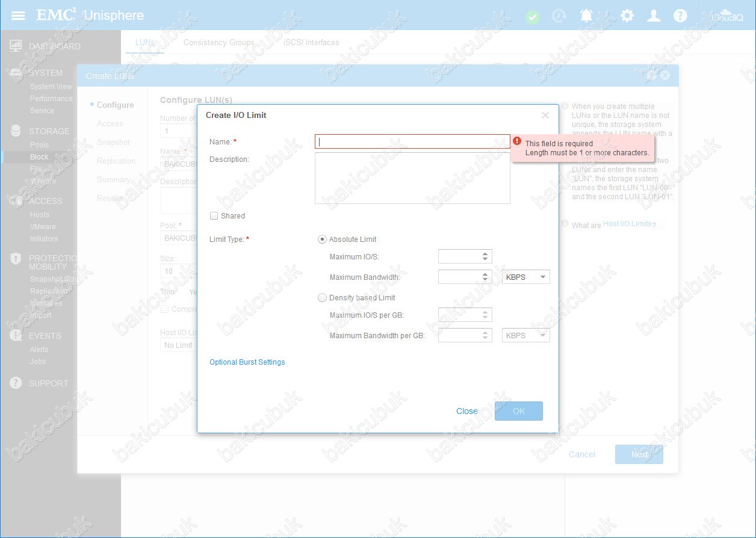Open the help question mark icon
Screen dimensions: 756x538
click(x=680, y=16)
